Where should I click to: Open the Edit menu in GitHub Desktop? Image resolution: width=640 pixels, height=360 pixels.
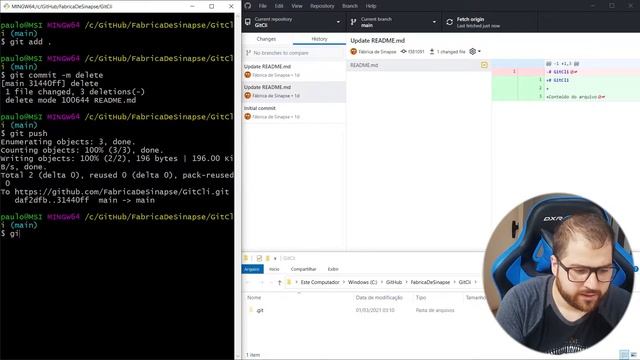(x=279, y=6)
